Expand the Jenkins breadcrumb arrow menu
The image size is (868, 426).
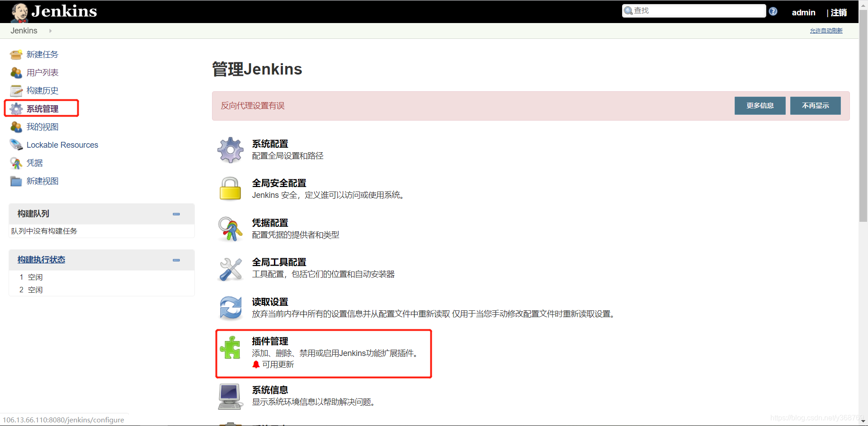click(x=50, y=31)
